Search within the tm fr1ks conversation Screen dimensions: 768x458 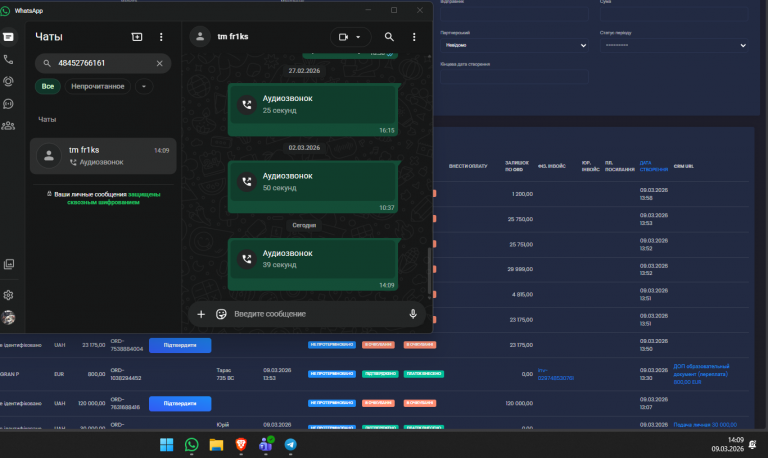pos(389,37)
